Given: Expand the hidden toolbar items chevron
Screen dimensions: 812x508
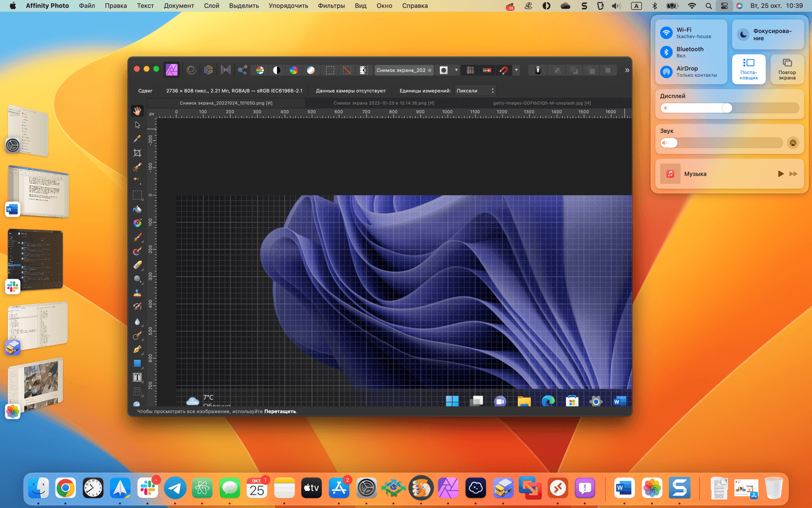Looking at the screenshot, I should pos(627,70).
